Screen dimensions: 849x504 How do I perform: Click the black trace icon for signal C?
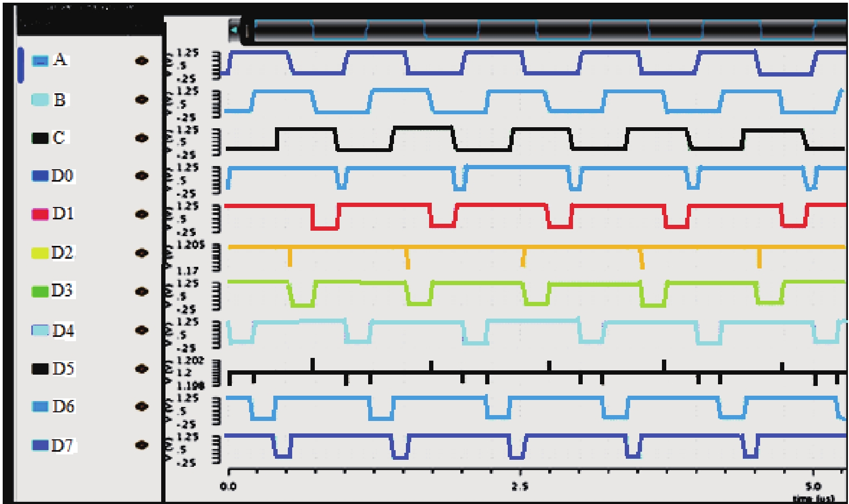coord(40,138)
